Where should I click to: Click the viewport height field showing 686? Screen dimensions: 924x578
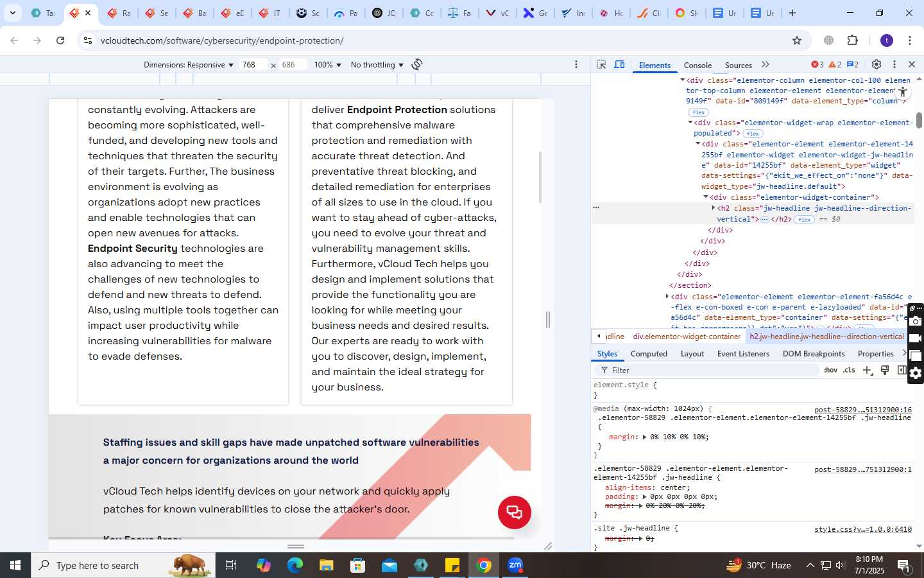pos(293,65)
